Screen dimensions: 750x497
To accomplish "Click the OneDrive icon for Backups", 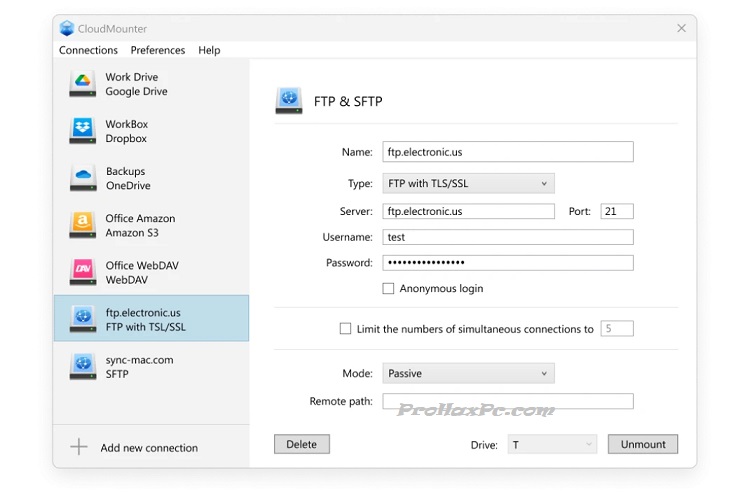I will pos(83,177).
